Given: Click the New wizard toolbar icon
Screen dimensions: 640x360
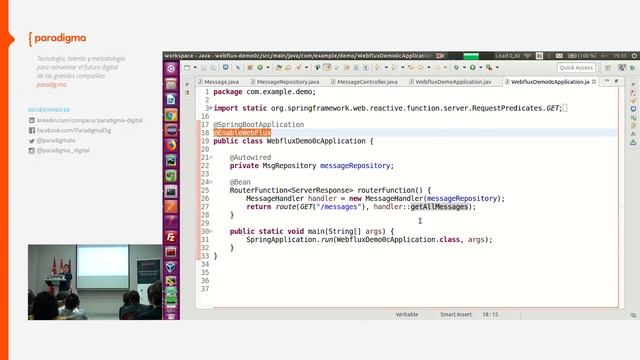Looking at the screenshot, I should 187,67.
